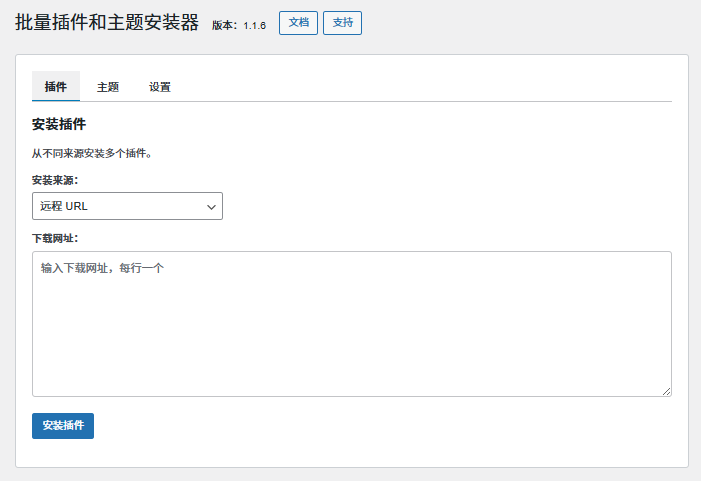Click the text area resize handle
This screenshot has height=481, width=701.
666,391
